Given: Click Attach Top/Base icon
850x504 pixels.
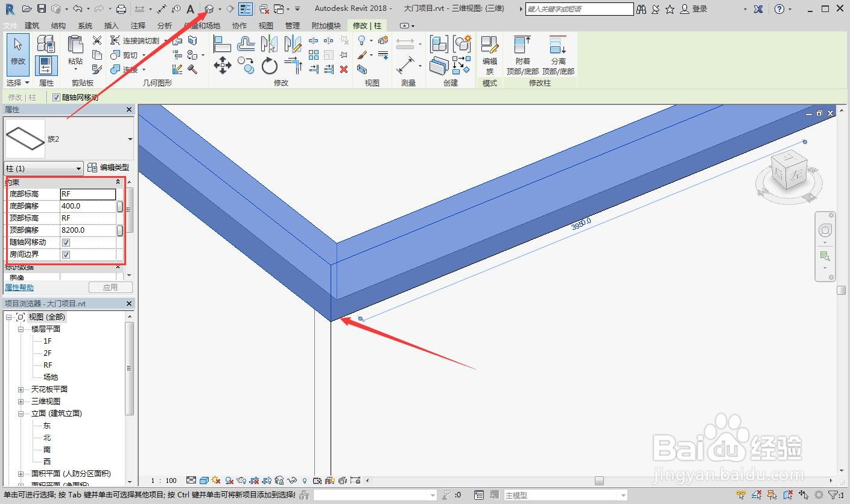Looking at the screenshot, I should tap(522, 55).
